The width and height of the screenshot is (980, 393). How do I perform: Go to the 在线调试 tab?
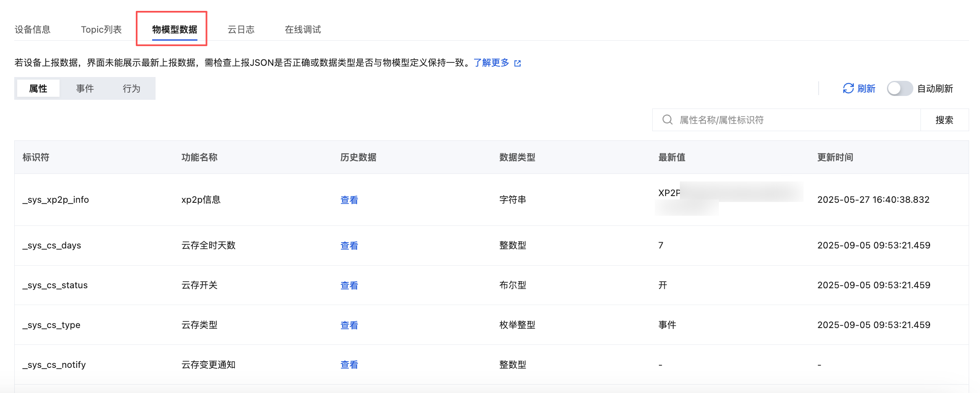(x=303, y=29)
